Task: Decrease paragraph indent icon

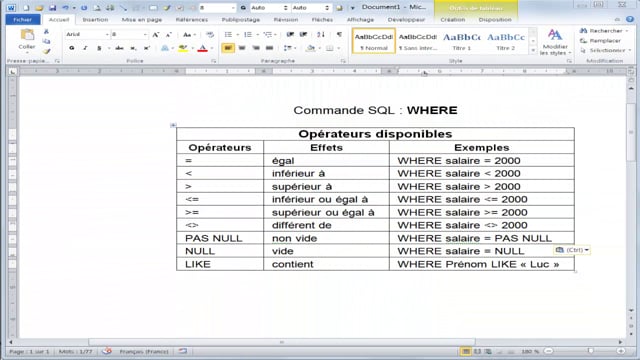Action: pos(290,35)
